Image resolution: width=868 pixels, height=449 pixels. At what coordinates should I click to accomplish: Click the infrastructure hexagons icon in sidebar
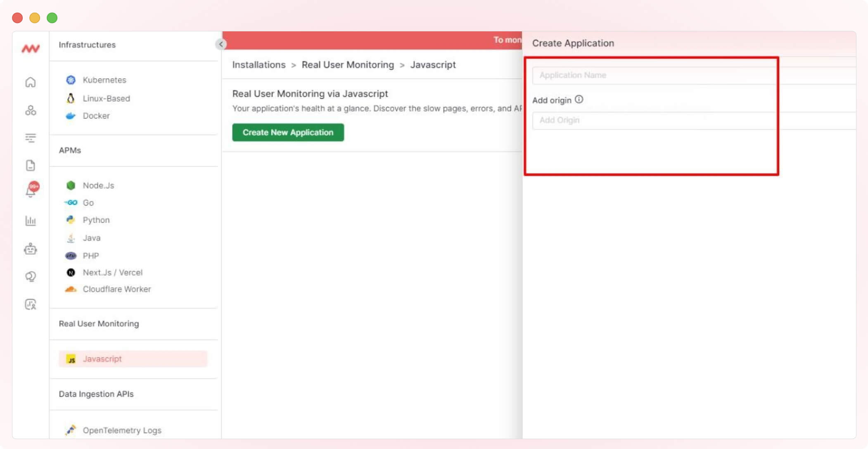click(31, 110)
